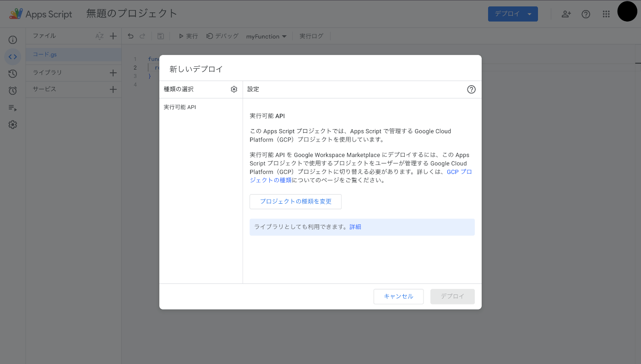
Task: Add a service with plus icon
Action: pyautogui.click(x=113, y=89)
